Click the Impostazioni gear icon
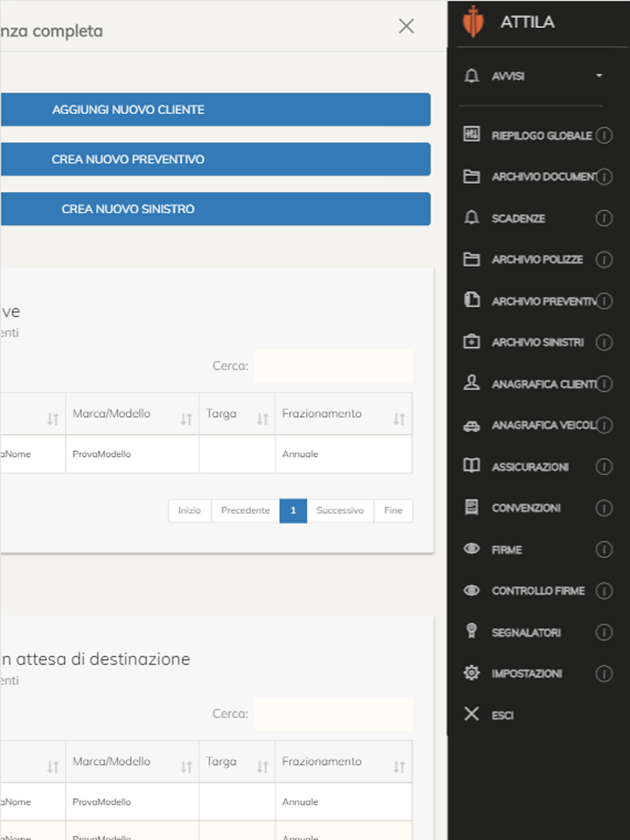Image resolution: width=630 pixels, height=840 pixels. click(x=472, y=673)
